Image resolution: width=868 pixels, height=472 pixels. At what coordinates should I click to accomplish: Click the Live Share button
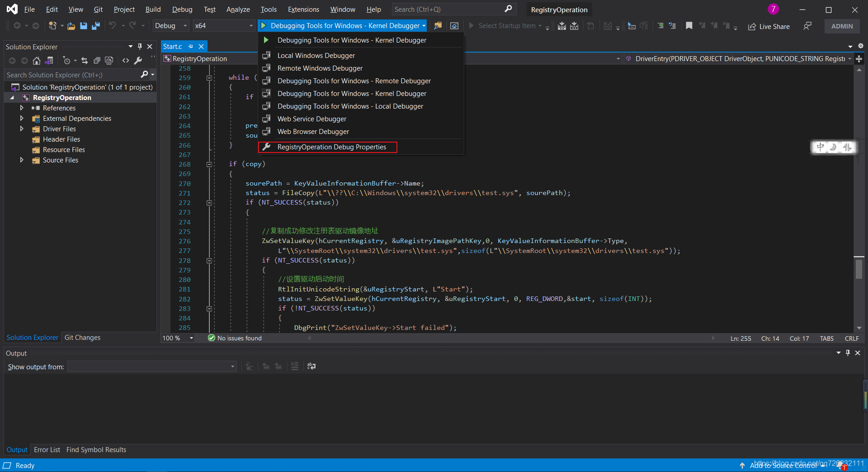769,26
